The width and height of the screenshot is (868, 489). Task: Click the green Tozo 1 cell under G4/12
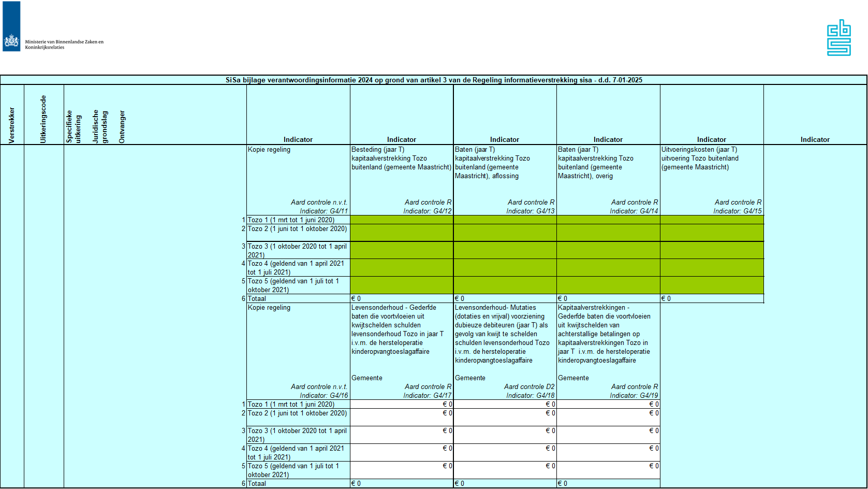tap(401, 220)
